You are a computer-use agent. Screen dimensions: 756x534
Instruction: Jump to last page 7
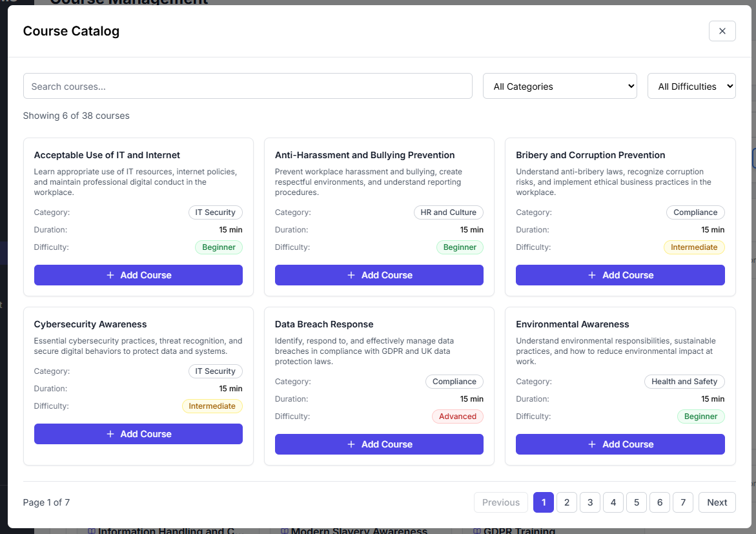coord(682,502)
